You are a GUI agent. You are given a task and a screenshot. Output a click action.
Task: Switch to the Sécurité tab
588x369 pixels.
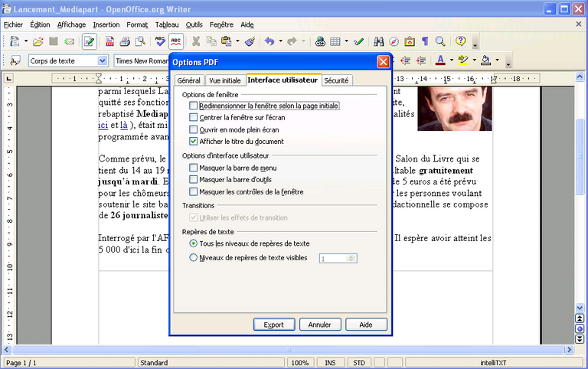click(x=336, y=80)
